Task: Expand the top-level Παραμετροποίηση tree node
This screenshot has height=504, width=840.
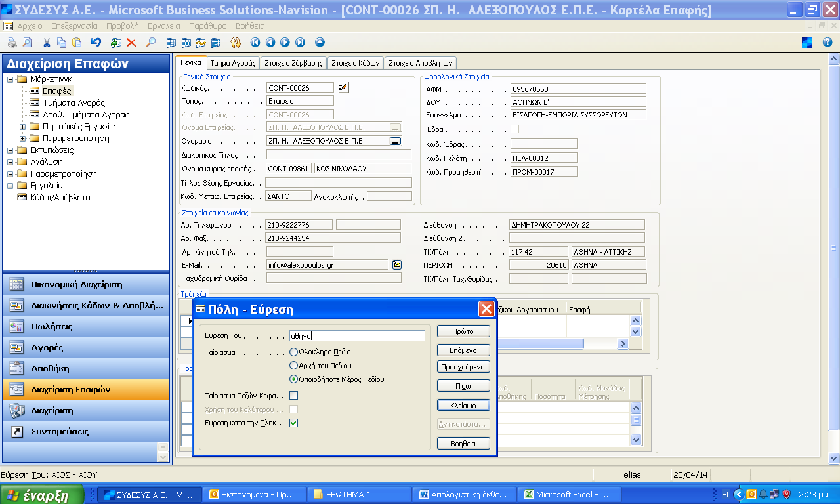Action: click(10, 174)
